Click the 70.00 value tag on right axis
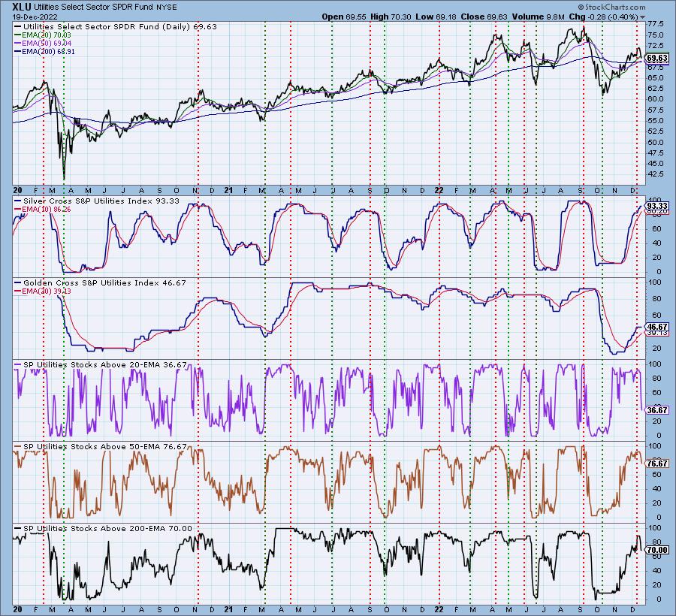 click(657, 550)
